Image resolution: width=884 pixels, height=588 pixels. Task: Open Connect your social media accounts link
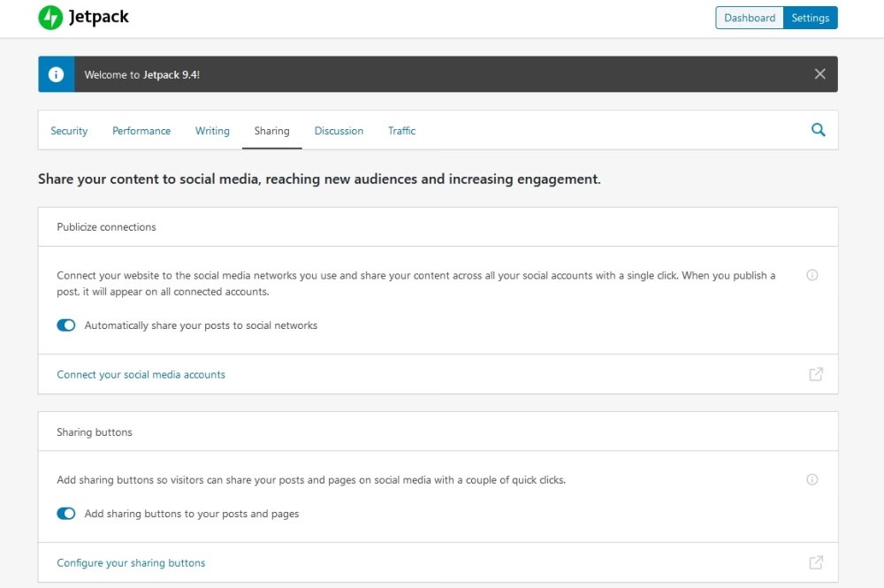pos(141,374)
